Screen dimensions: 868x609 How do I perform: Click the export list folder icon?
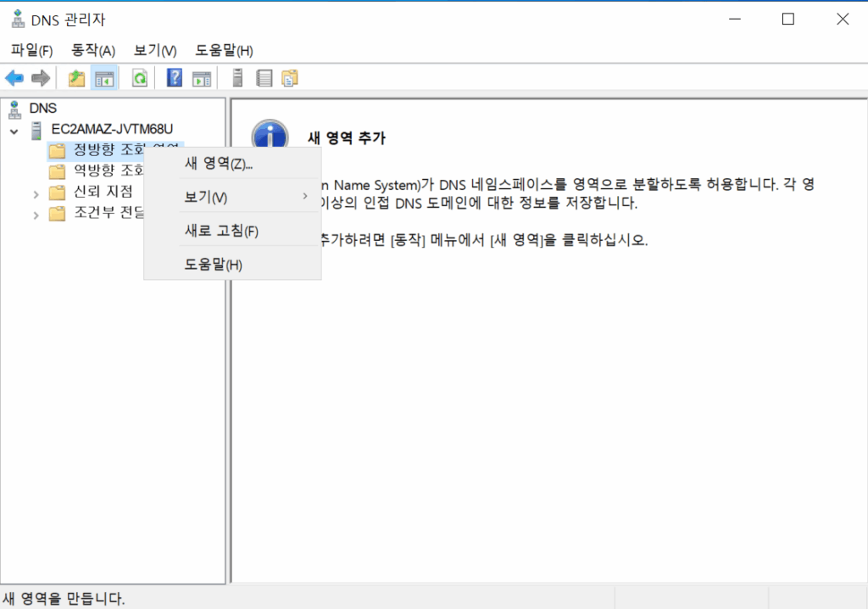click(x=75, y=77)
